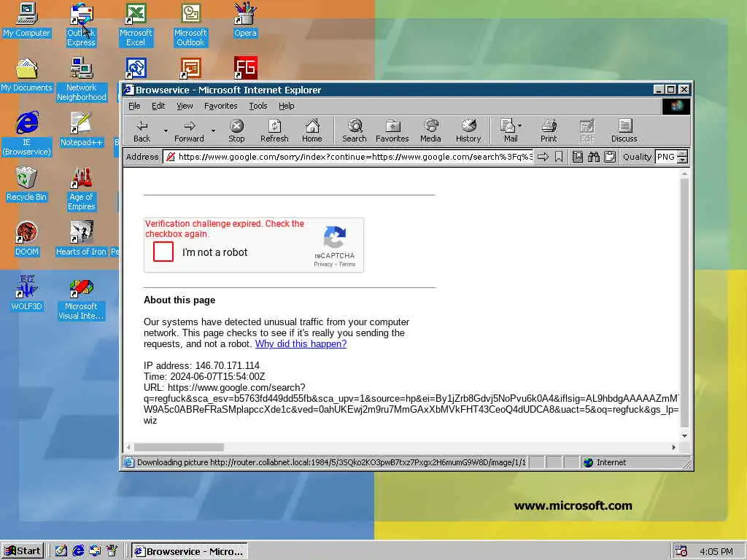Click the vertical scrollbar down arrow
Screen dimensions: 747x560
[x=684, y=436]
